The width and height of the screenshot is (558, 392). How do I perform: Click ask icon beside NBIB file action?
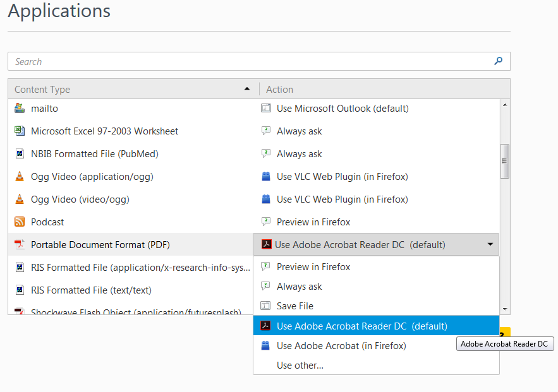(x=266, y=153)
